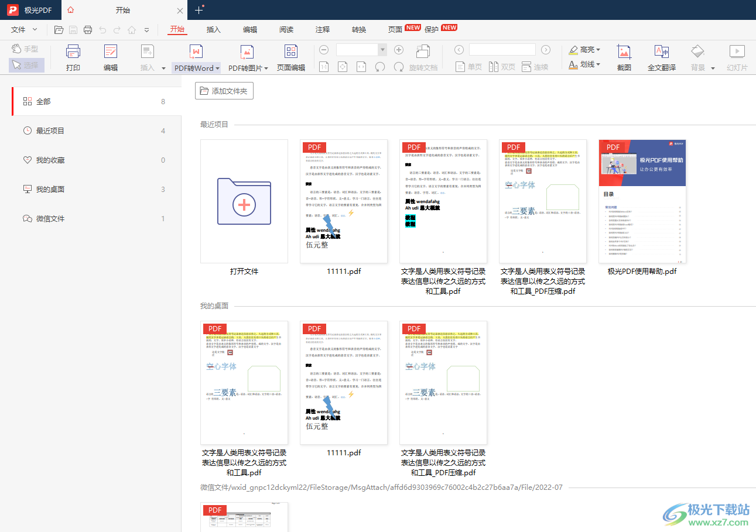Open 11111.pdf thumbnail under 最近项目
756x532 pixels.
point(344,201)
